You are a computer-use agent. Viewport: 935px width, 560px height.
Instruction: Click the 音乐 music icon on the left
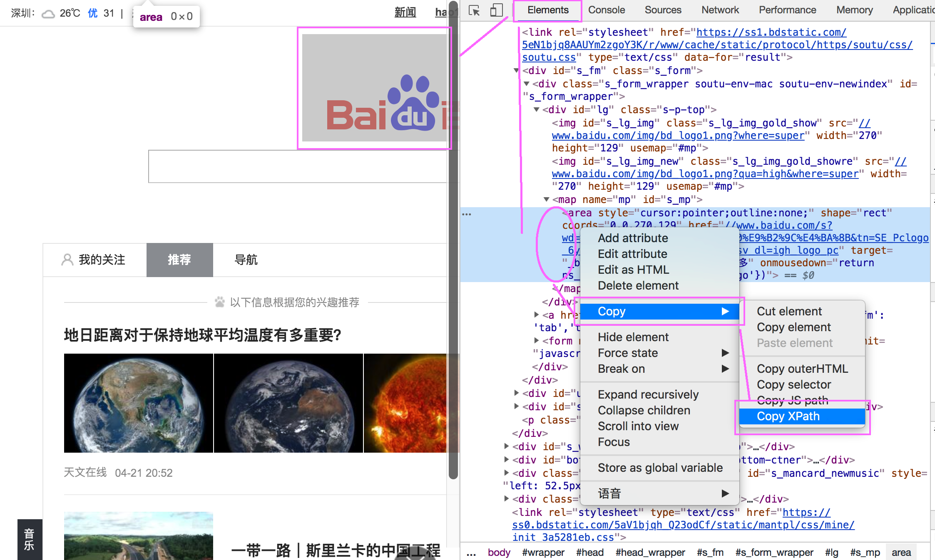coord(29,540)
